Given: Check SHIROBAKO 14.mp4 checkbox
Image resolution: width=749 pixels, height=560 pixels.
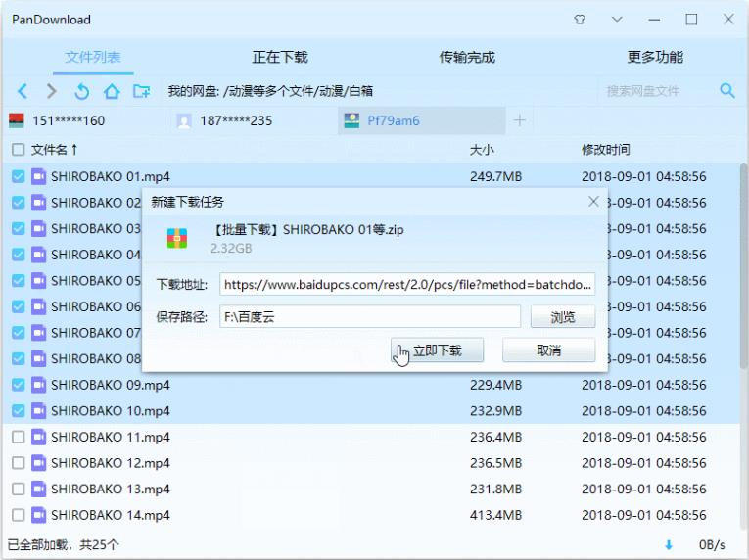Looking at the screenshot, I should click(x=19, y=515).
